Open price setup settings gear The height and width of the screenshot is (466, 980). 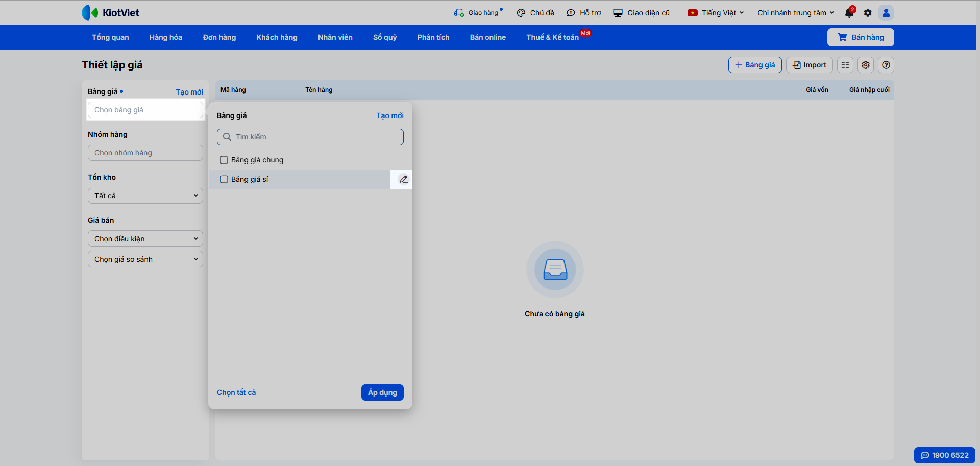pos(866,65)
